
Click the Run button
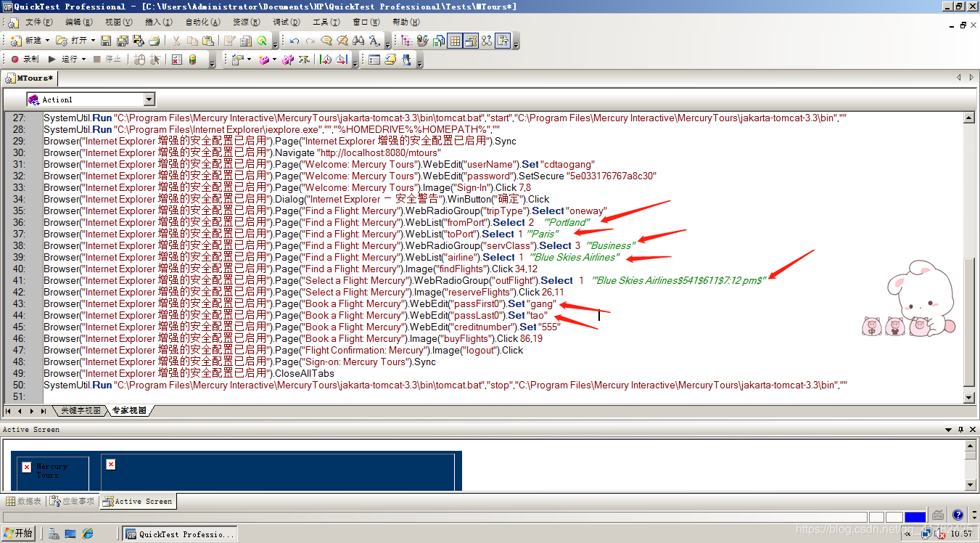pos(63,60)
